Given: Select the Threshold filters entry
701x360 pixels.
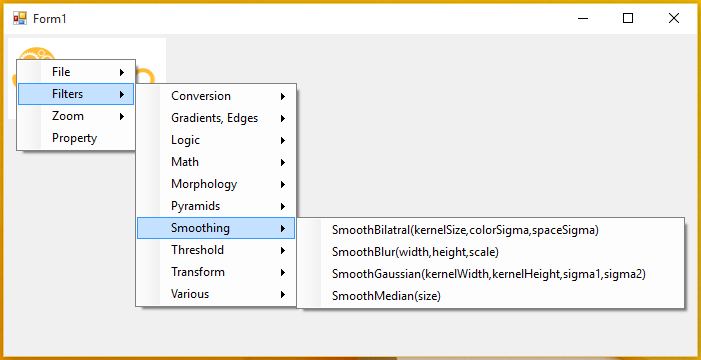Looking at the screenshot, I should point(215,250).
